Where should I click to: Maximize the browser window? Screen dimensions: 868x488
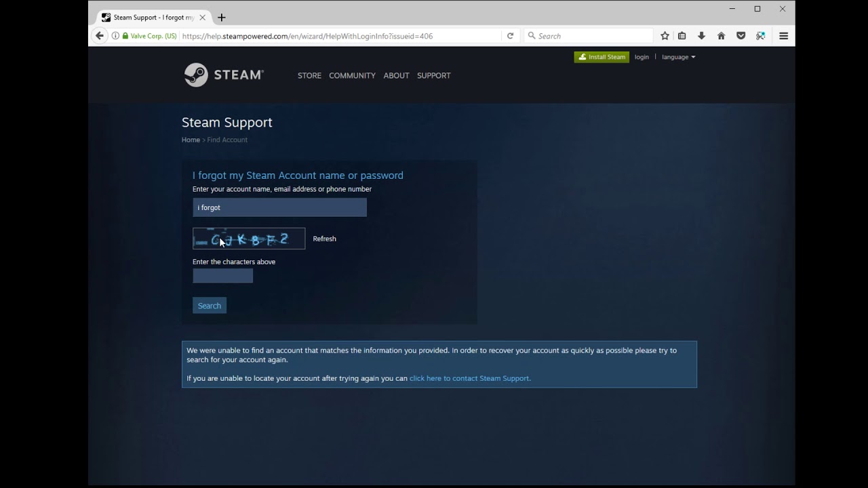(x=757, y=9)
